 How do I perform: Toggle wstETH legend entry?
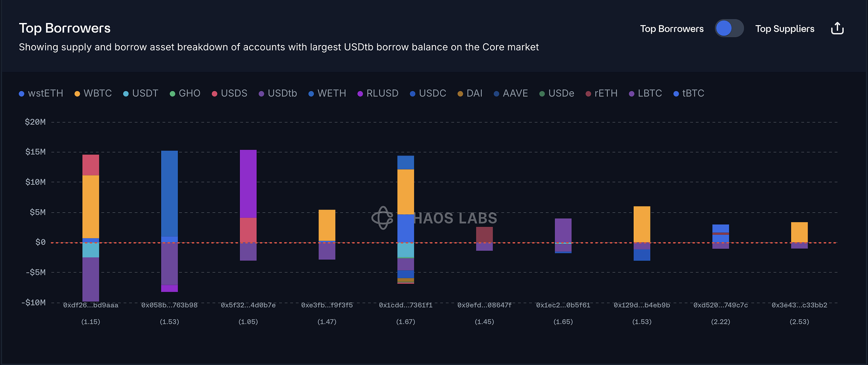pos(41,93)
